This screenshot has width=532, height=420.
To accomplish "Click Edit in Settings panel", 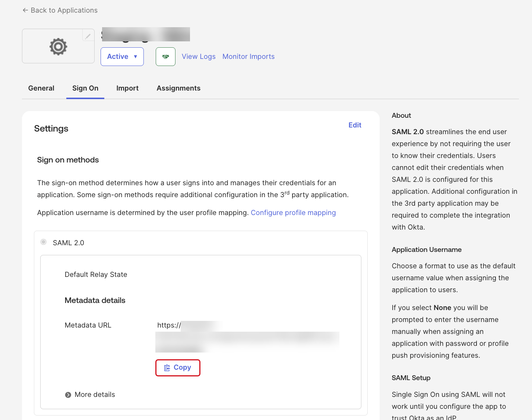I will [355, 125].
